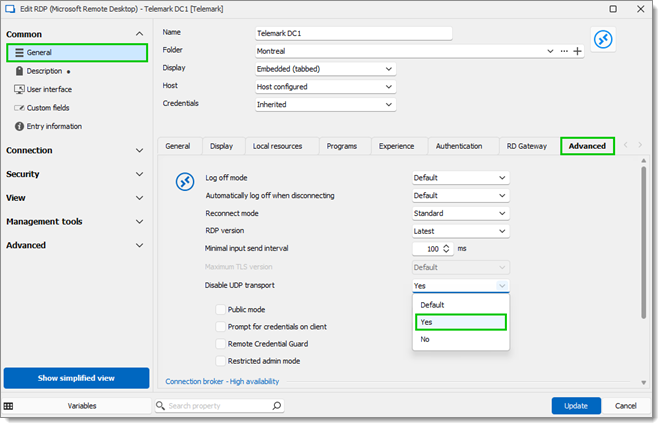Click the scrollbar down arrow
663x428 pixels.
[x=644, y=383]
